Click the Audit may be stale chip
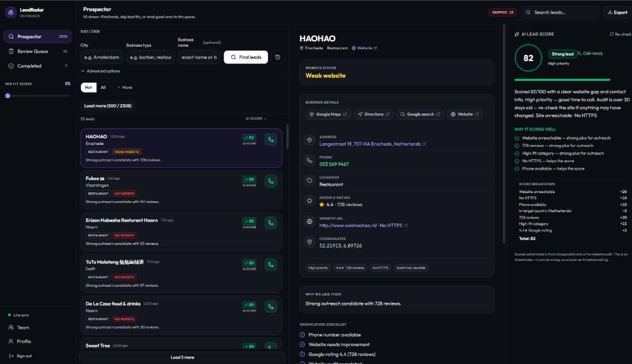 point(410,268)
